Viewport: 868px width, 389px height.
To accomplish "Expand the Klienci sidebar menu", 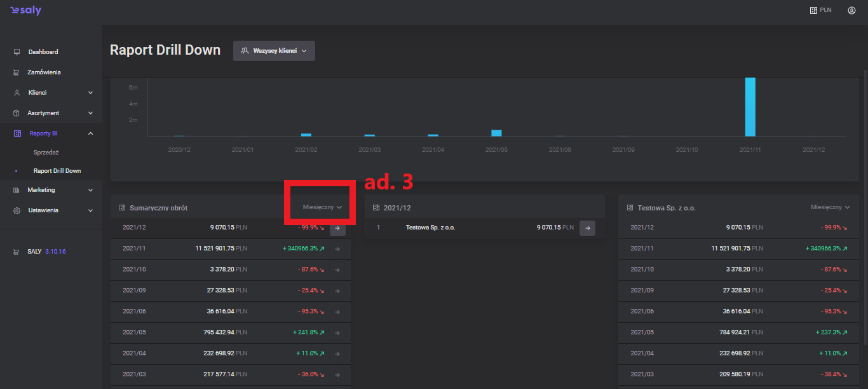I will coord(90,93).
